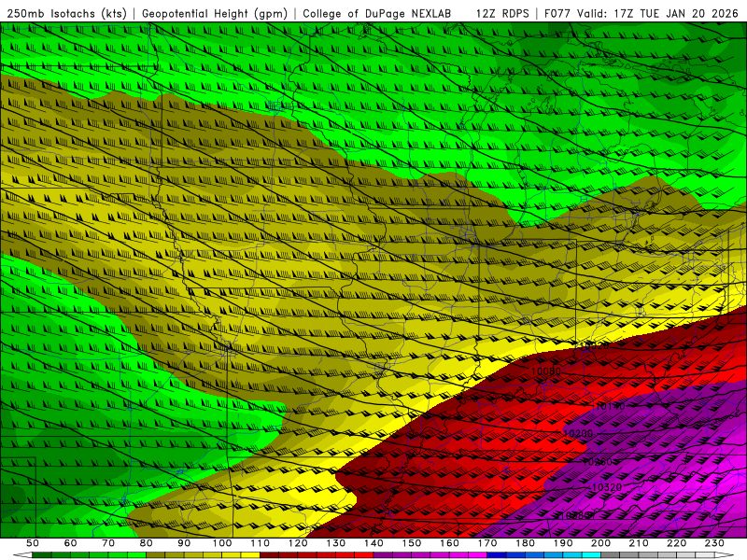Viewport: 747px width, 560px height.
Task: Click the '12Z RDPS' model run label
Action: pyautogui.click(x=502, y=13)
